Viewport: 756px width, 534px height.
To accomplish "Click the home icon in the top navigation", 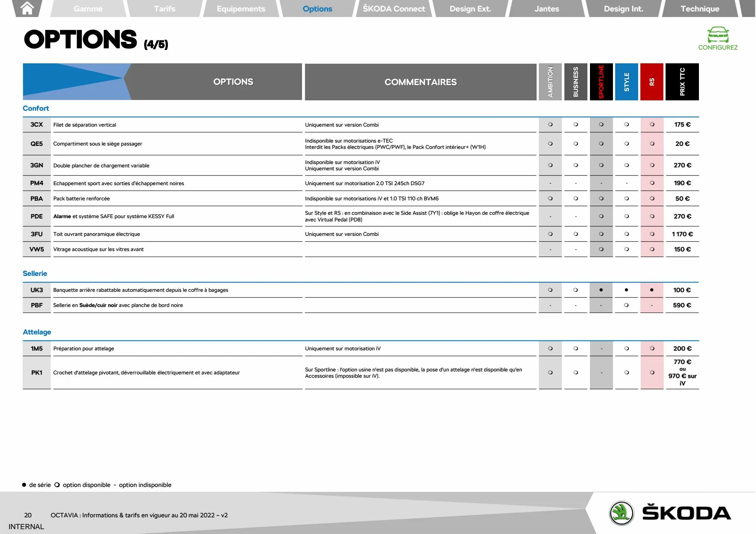I will [27, 8].
